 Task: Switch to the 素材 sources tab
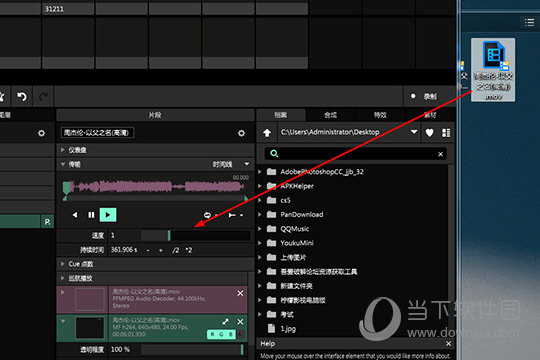pos(430,115)
